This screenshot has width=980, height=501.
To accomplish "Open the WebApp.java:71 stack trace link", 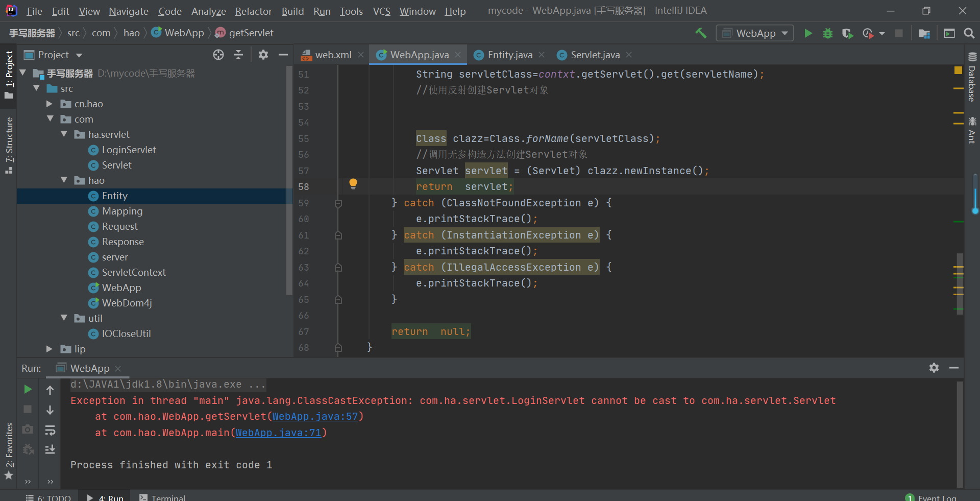I will click(278, 433).
